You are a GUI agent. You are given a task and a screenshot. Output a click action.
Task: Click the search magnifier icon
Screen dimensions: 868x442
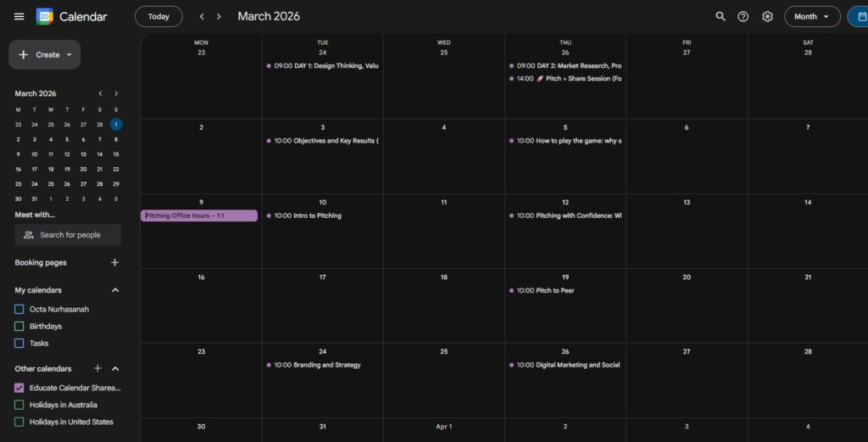(x=721, y=16)
